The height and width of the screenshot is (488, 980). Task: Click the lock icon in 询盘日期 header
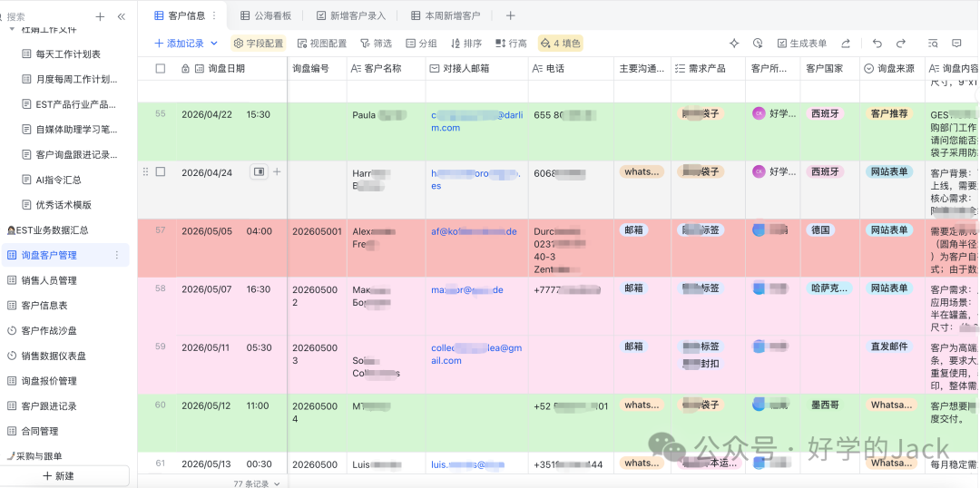pos(185,69)
